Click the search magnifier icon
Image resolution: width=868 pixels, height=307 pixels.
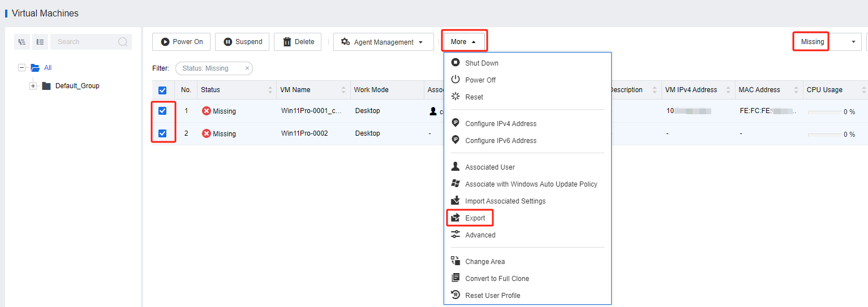click(x=123, y=42)
